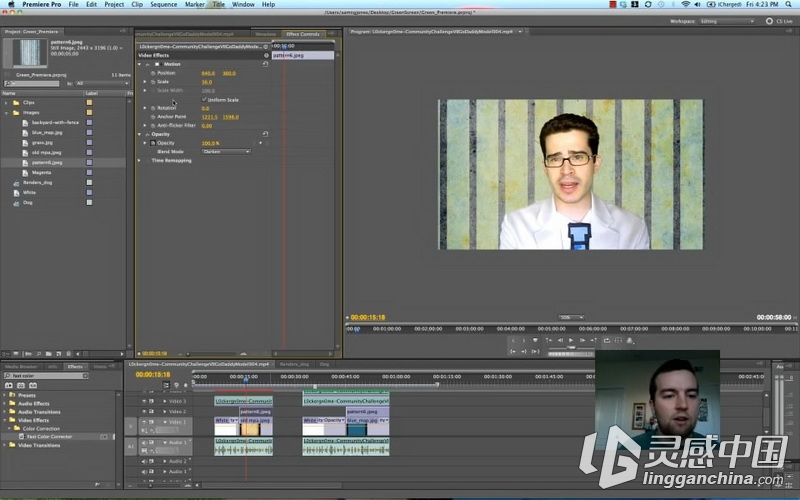Collapse the Images bin in Project

pos(6,113)
